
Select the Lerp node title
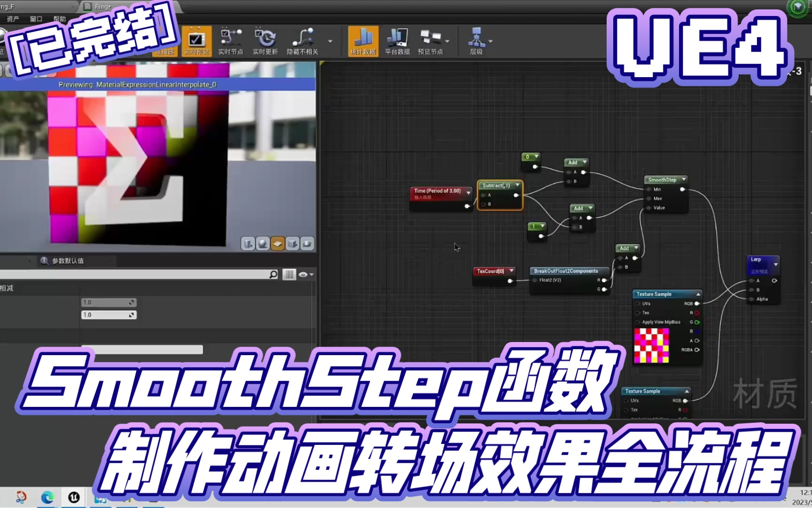(x=756, y=259)
